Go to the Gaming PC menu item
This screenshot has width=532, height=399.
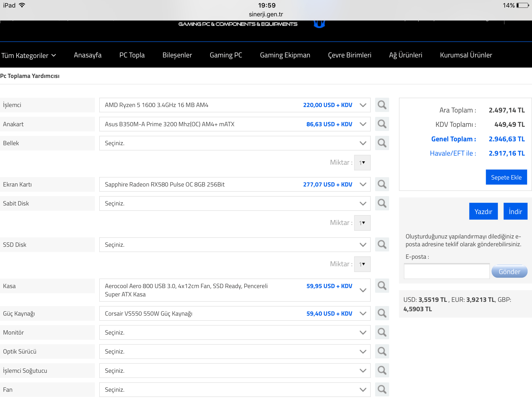click(x=226, y=55)
